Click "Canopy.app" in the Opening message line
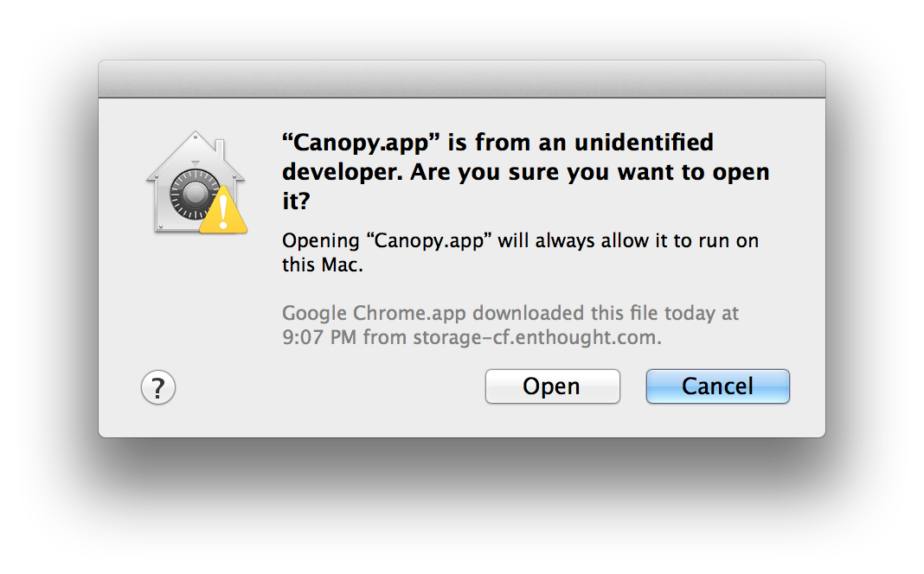924x574 pixels. [x=429, y=241]
